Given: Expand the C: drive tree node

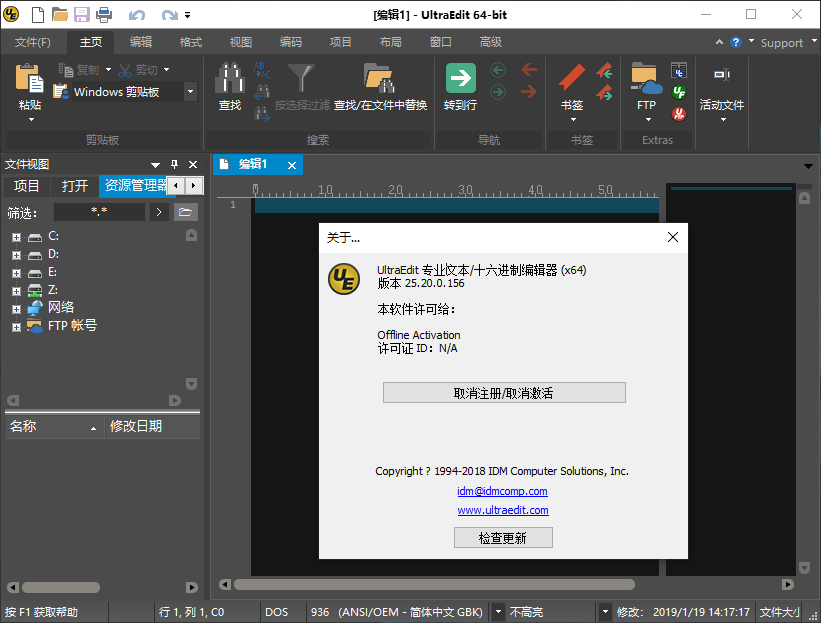Looking at the screenshot, I should (x=16, y=238).
